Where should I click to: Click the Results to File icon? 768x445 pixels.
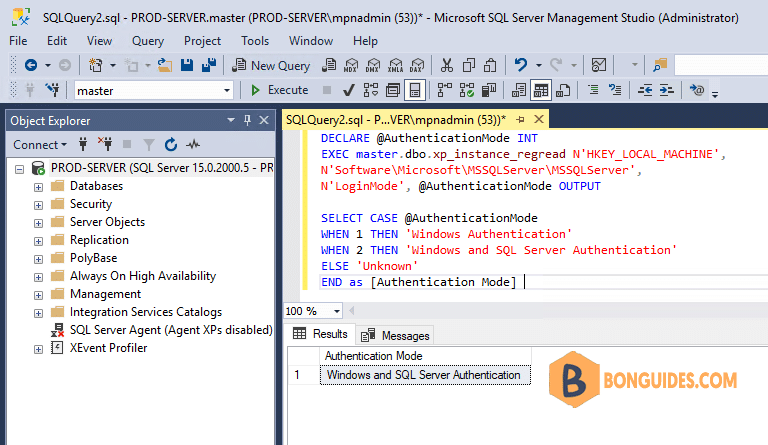(563, 90)
